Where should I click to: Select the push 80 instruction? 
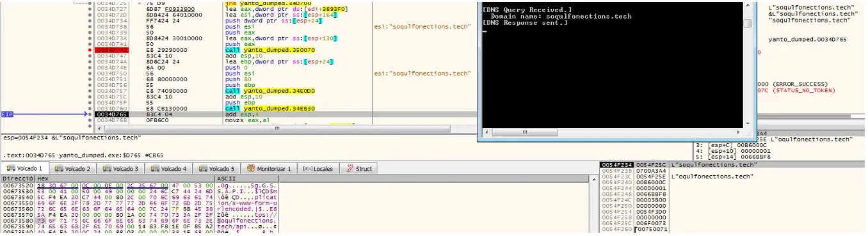(237, 79)
